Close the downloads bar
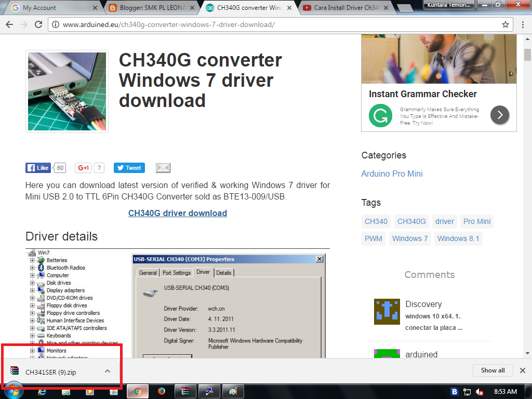This screenshot has width=532, height=399. 523,370
